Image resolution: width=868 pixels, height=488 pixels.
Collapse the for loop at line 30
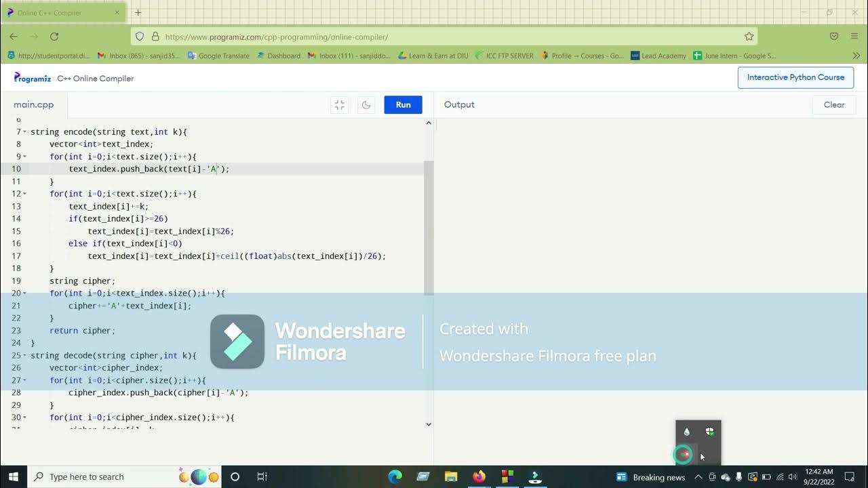(x=25, y=418)
